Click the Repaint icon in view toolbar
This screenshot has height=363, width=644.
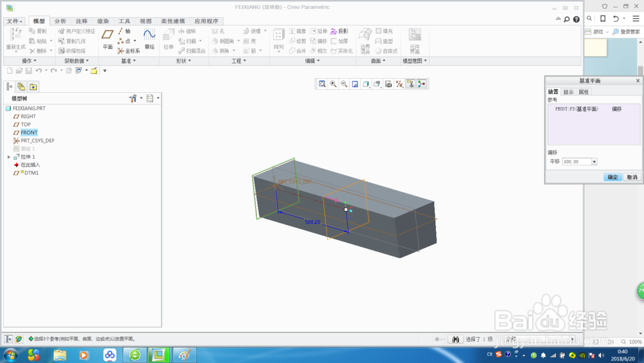coord(355,84)
